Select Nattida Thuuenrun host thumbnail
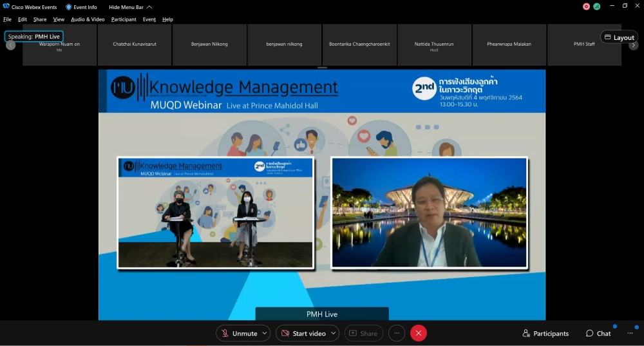Image resolution: width=644 pixels, height=346 pixels. click(x=434, y=44)
